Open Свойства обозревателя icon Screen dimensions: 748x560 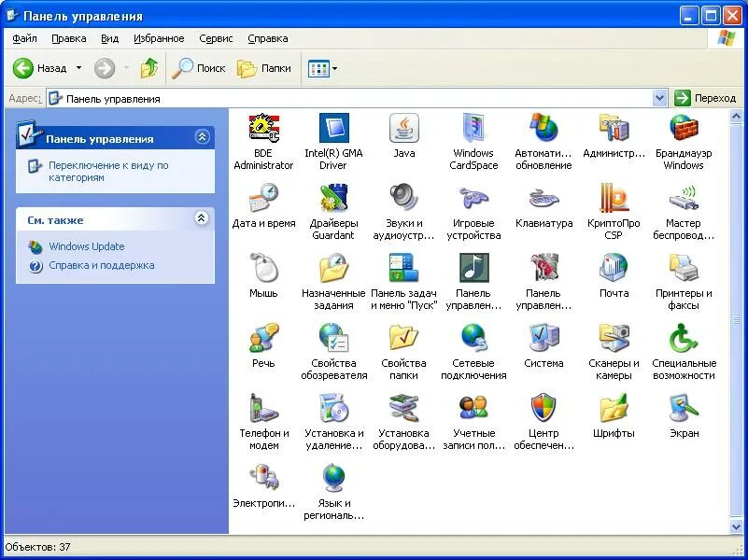pos(333,338)
